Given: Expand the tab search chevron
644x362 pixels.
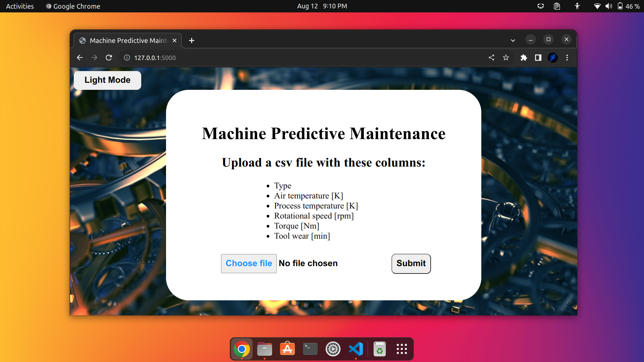Looking at the screenshot, I should [x=513, y=41].
